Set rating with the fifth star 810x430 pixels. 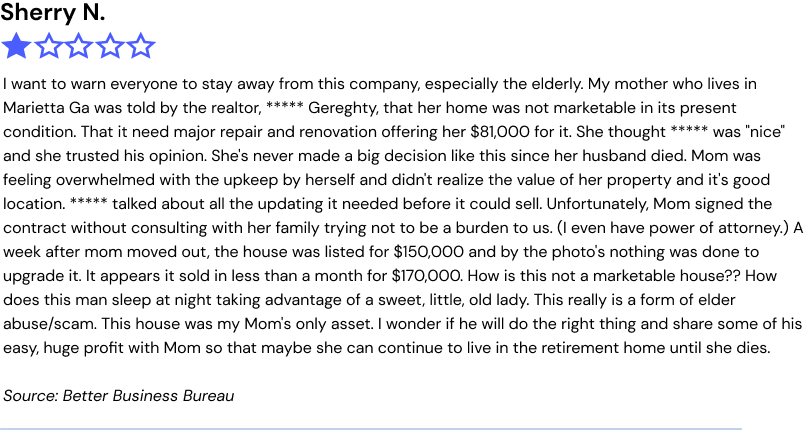[x=141, y=46]
